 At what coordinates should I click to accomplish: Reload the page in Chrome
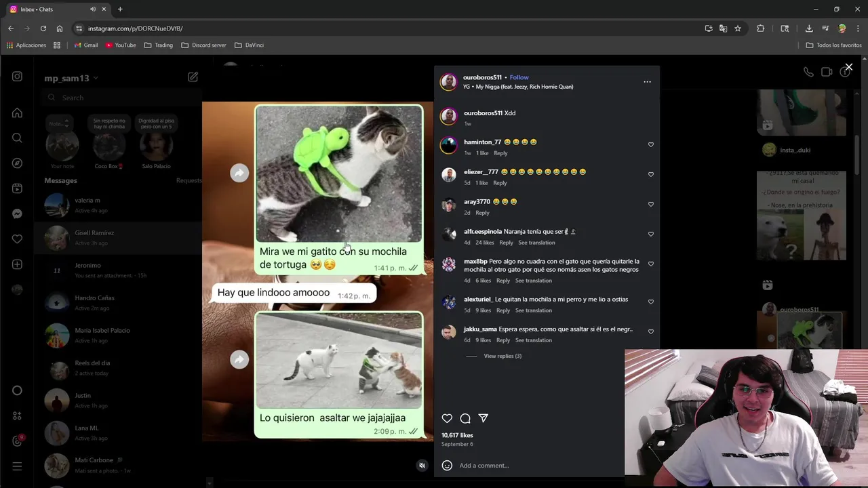[43, 28]
